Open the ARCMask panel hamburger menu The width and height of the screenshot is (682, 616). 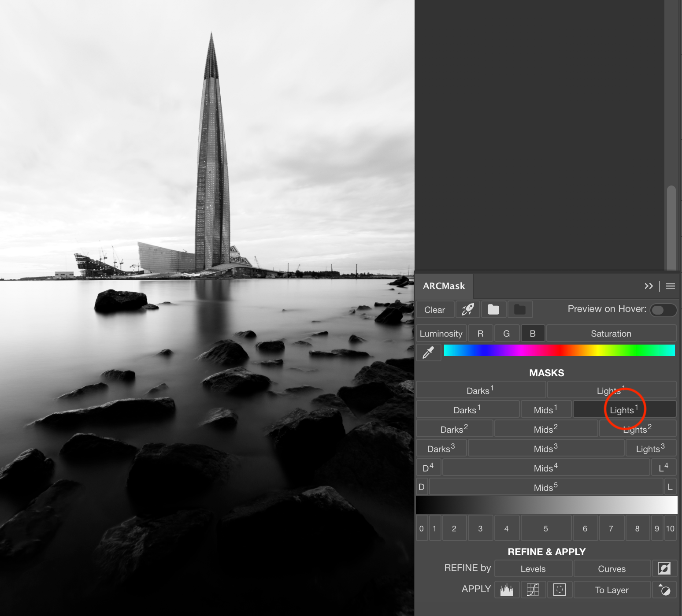(x=671, y=286)
